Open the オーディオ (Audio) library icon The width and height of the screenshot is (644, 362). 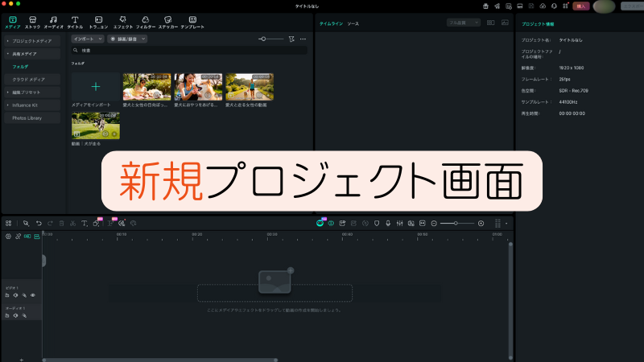(x=53, y=19)
